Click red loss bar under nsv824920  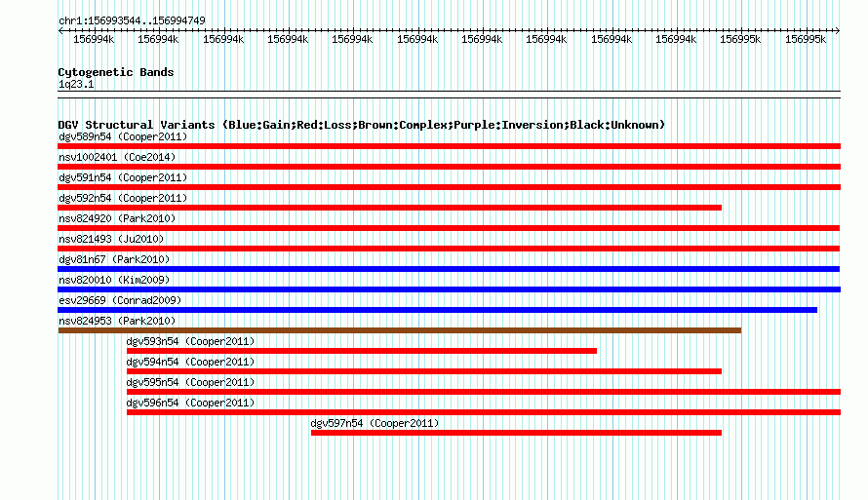(449, 228)
